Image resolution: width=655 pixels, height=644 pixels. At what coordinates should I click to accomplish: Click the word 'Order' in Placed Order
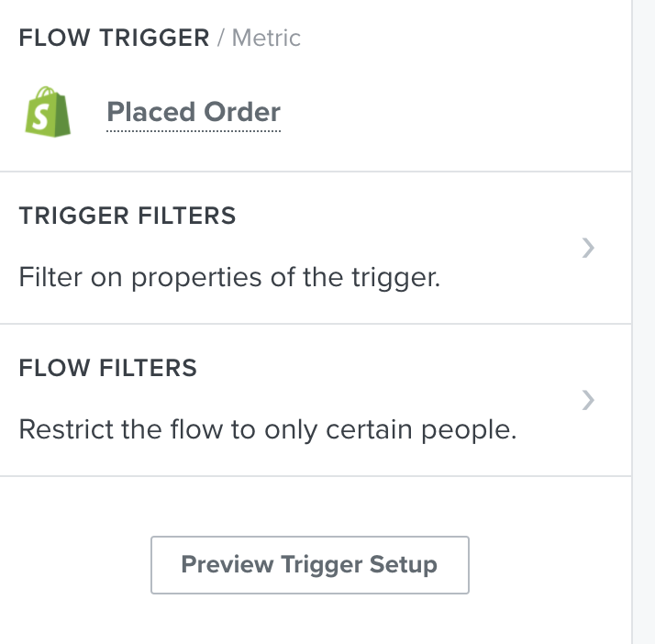click(242, 112)
